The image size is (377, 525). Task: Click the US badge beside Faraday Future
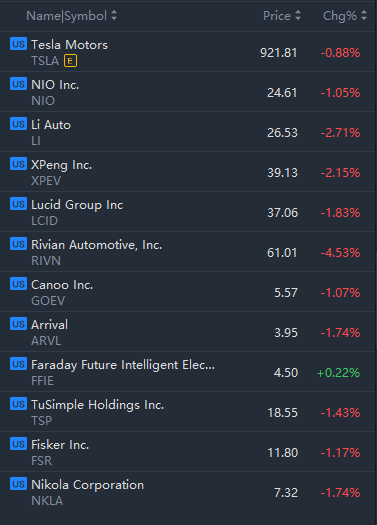(18, 364)
